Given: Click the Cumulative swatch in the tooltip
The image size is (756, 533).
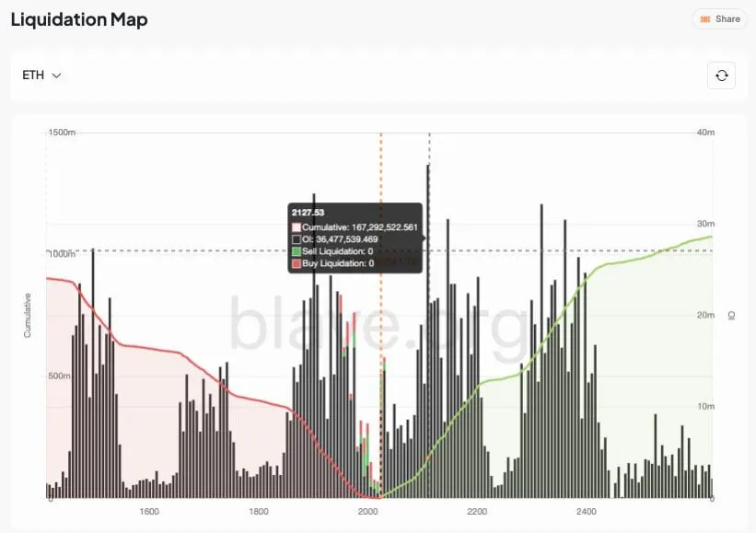Looking at the screenshot, I should coord(297,227).
